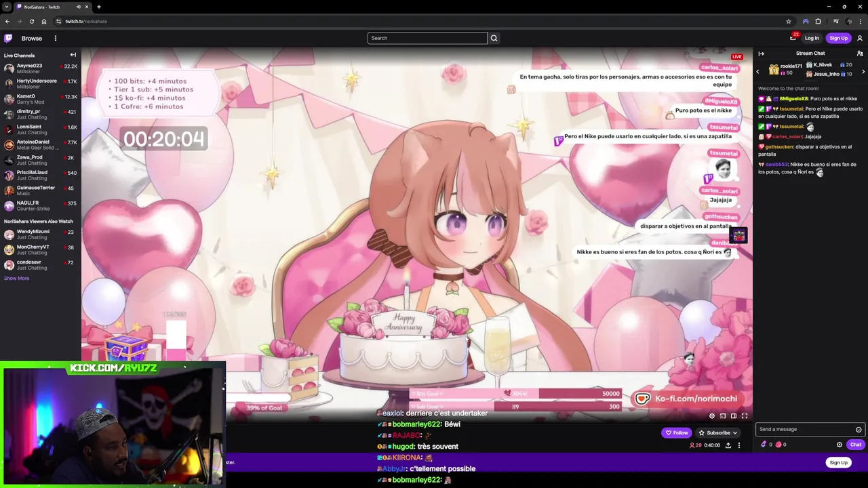Open the three-dot menu next to Browse
Image resolution: width=868 pixels, height=488 pixels.
tap(56, 38)
